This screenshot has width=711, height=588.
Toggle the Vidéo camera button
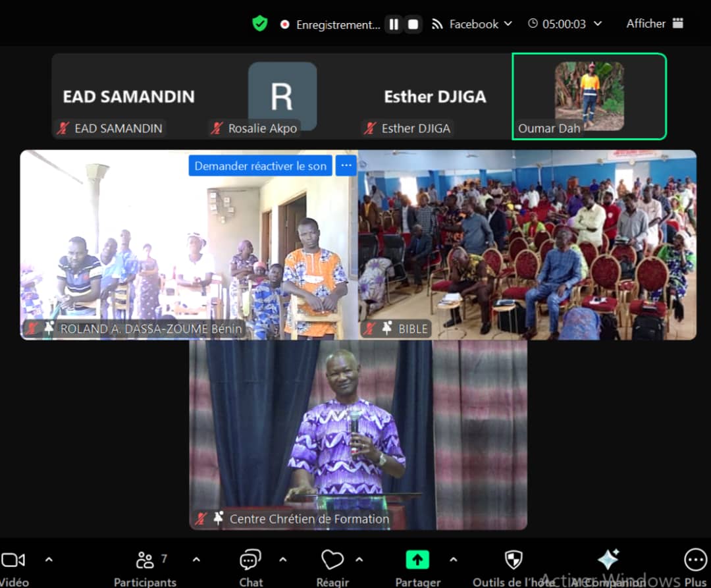[x=14, y=560]
